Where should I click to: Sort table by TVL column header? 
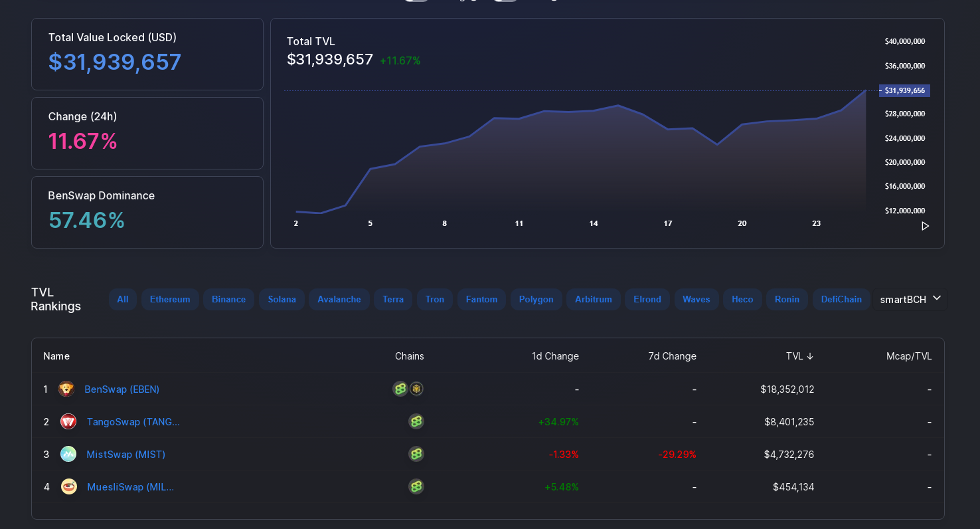(799, 356)
